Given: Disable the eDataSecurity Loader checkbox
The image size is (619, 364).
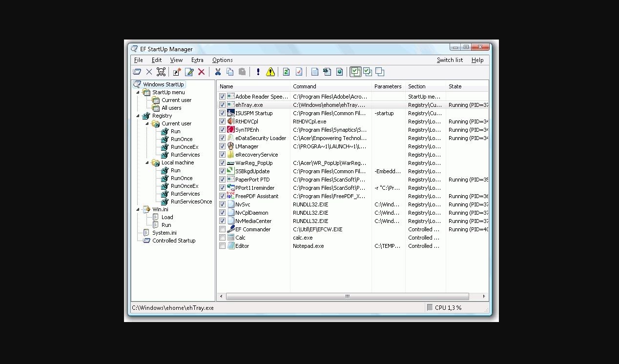Looking at the screenshot, I should (223, 138).
